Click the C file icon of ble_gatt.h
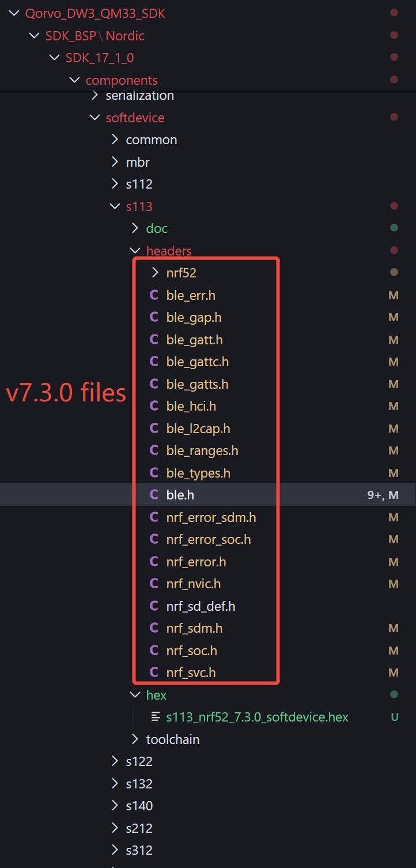Viewport: 416px width, 868px height. pos(154,340)
